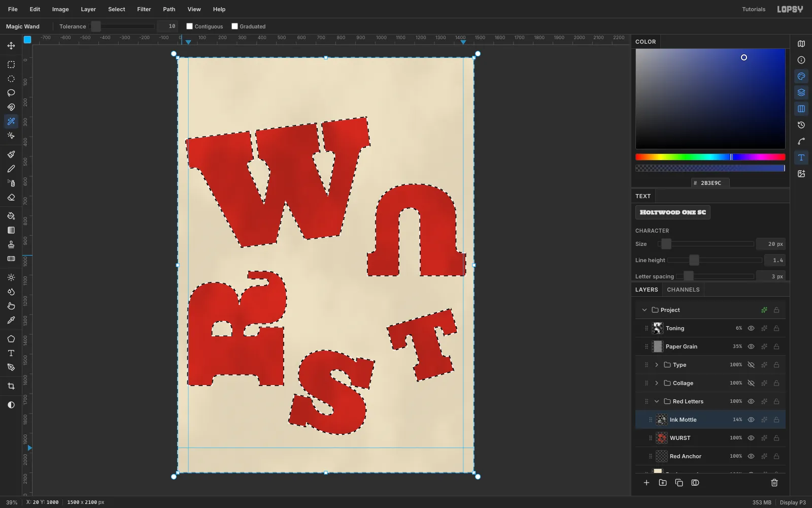
Task: Select the Gradient tool
Action: coord(11,230)
